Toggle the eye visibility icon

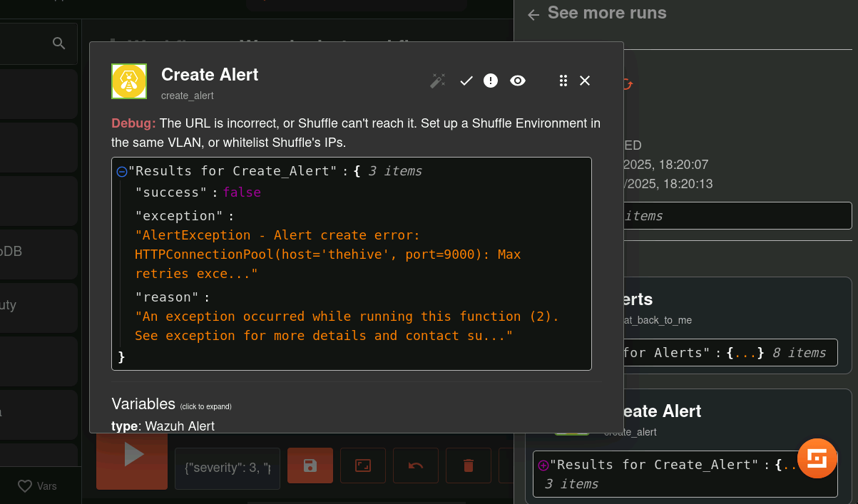pyautogui.click(x=518, y=81)
